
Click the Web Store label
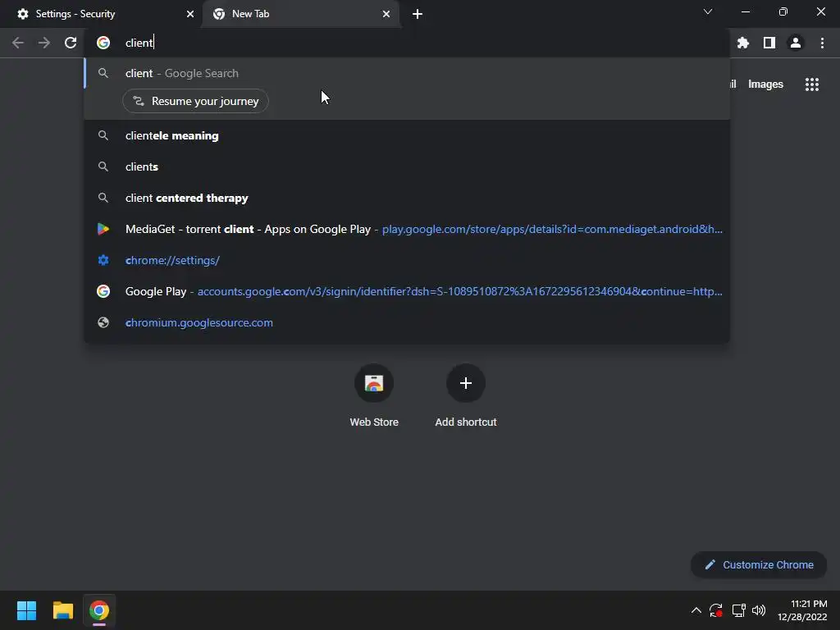tap(374, 422)
